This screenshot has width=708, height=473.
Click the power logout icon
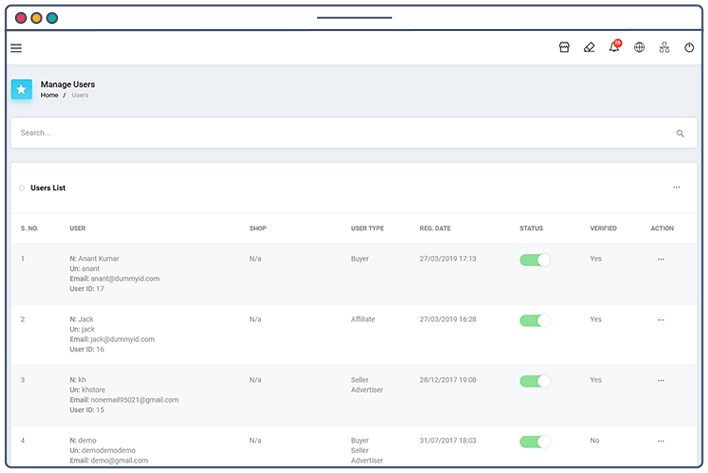(689, 47)
